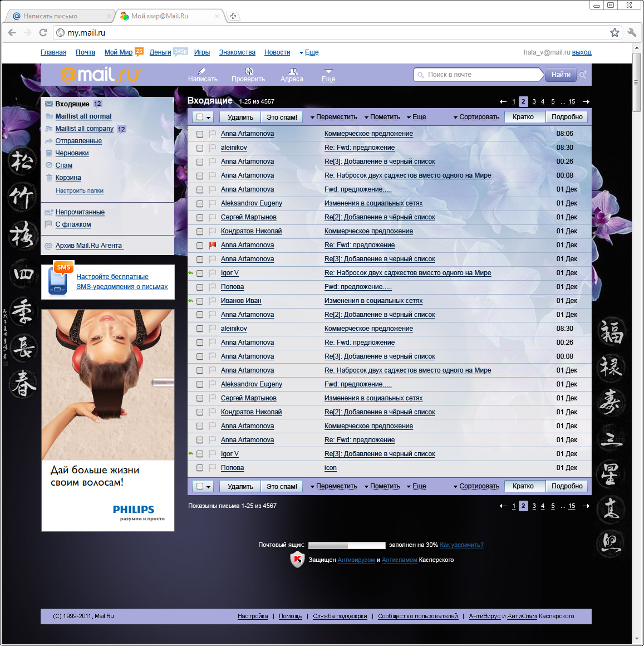Expand the Еще menu in the top navigation
Image resolution: width=644 pixels, height=646 pixels.
(309, 52)
